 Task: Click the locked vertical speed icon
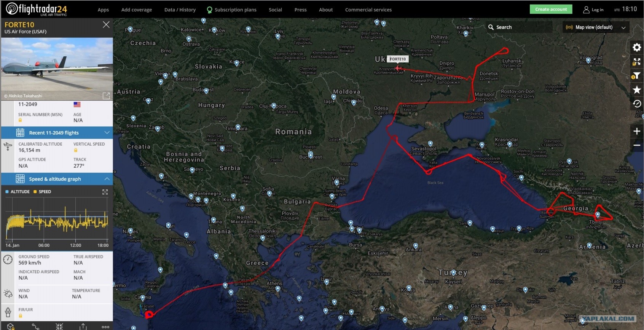(75, 150)
